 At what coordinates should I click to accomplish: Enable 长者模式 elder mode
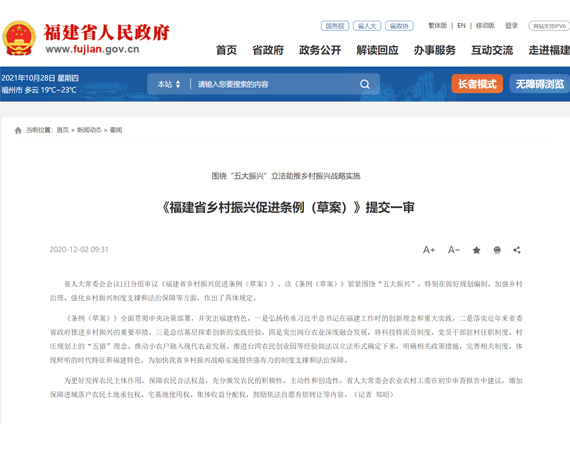(x=477, y=84)
